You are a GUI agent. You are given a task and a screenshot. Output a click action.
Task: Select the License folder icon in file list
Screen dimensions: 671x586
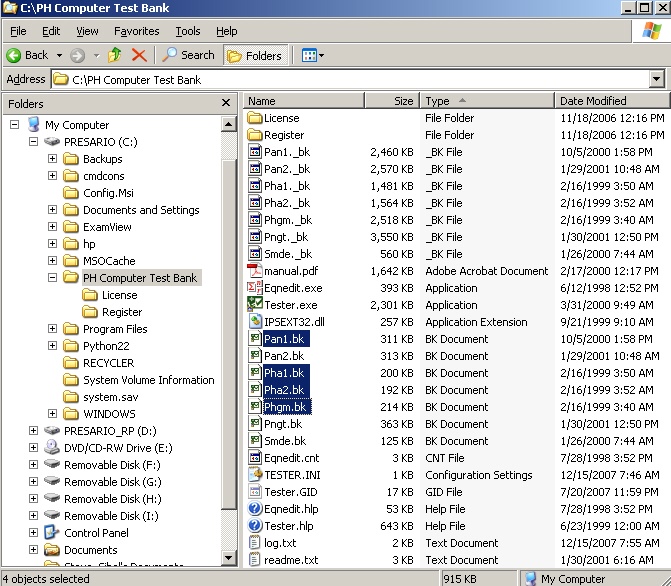point(255,117)
